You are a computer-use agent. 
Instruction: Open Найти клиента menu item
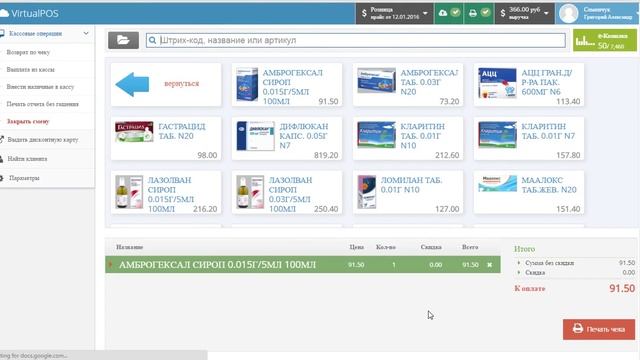pos(27,159)
